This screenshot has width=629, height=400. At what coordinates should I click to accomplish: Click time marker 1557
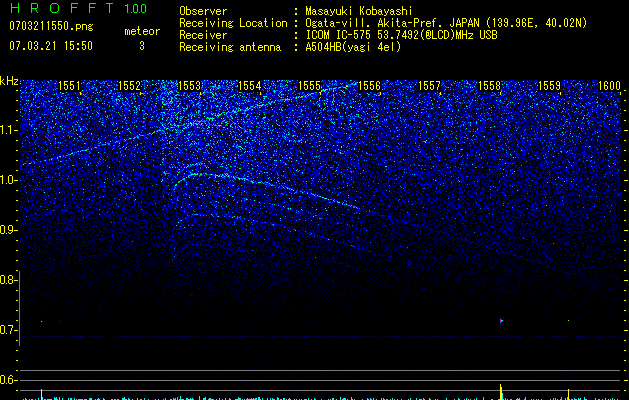pos(430,86)
